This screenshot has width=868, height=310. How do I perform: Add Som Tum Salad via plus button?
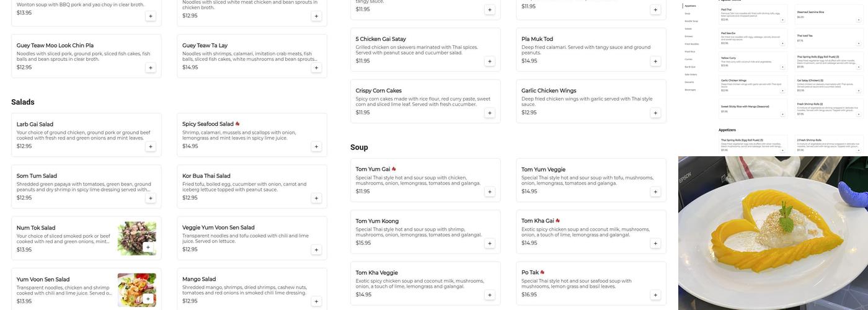[x=151, y=198]
